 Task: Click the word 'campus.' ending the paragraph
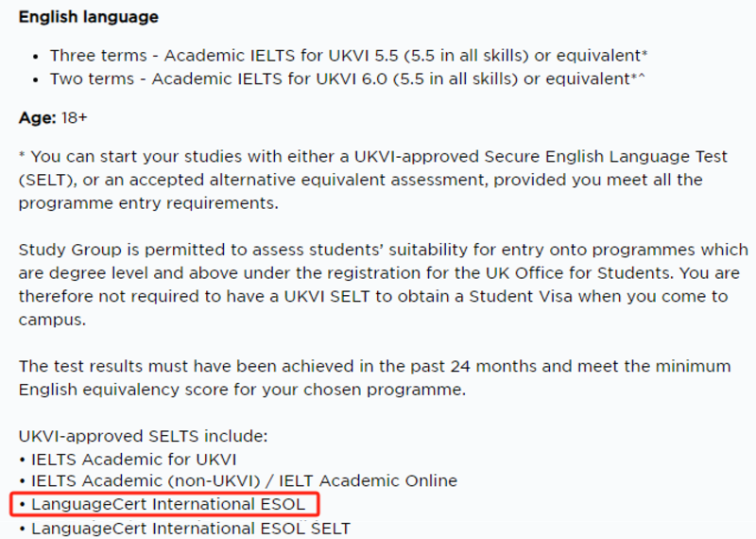coord(52,320)
